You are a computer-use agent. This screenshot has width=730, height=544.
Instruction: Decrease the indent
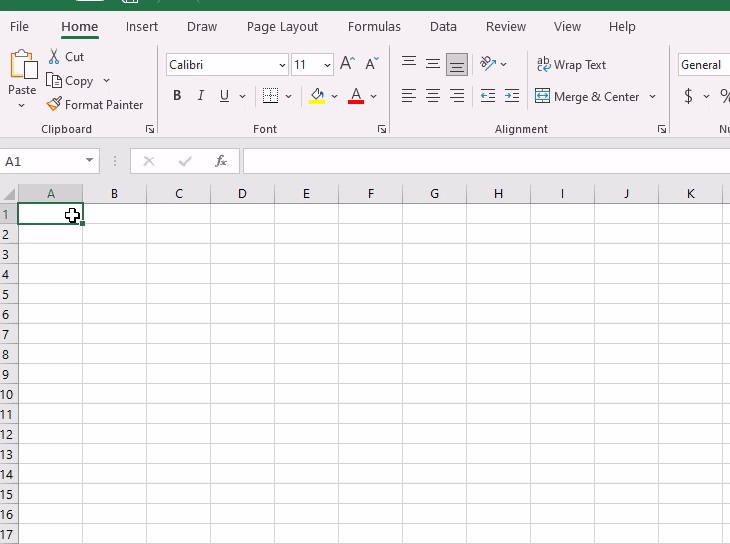tap(488, 96)
